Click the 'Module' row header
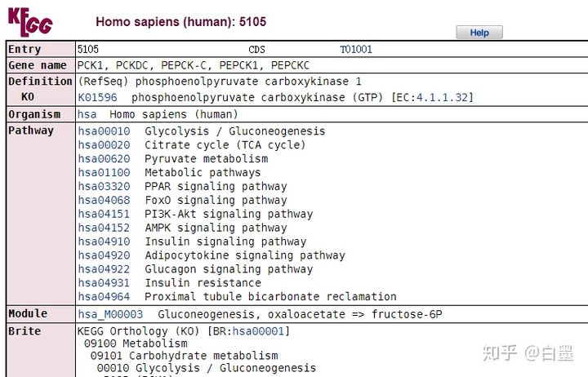This screenshot has height=377, width=588. click(x=28, y=313)
